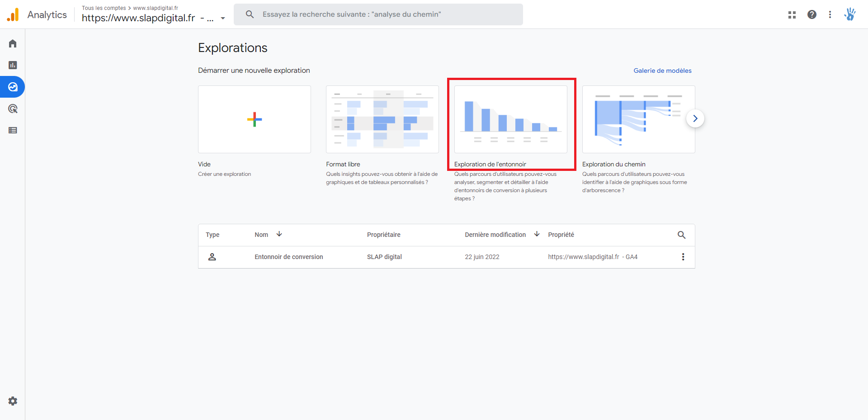Select the Format libre template thumbnail
Image resolution: width=868 pixels, height=420 pixels.
point(382,119)
